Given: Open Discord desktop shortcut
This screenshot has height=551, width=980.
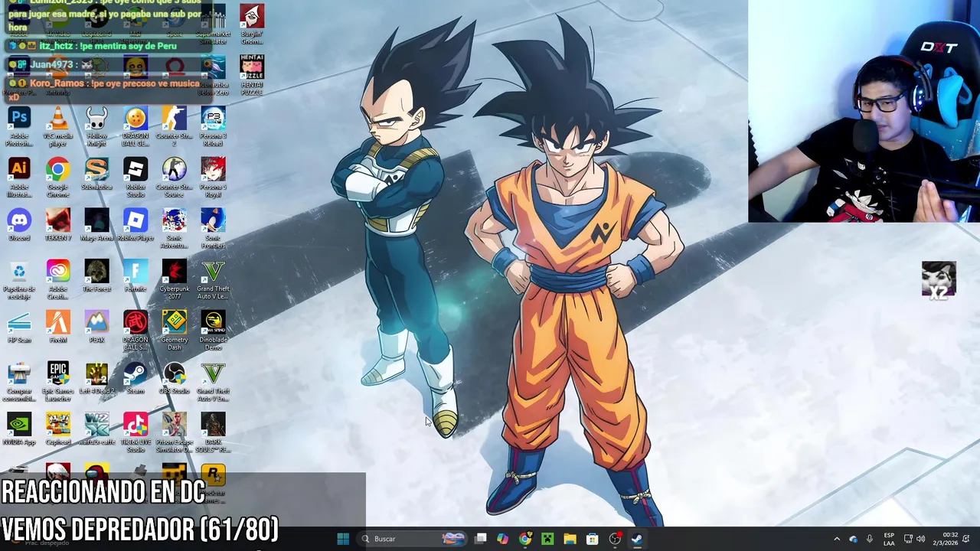Looking at the screenshot, I should 19,225.
